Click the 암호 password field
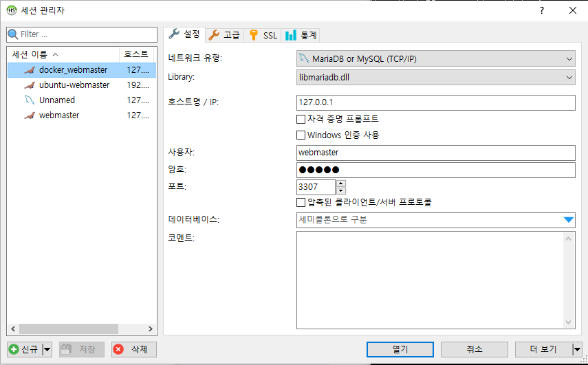 [x=436, y=170]
